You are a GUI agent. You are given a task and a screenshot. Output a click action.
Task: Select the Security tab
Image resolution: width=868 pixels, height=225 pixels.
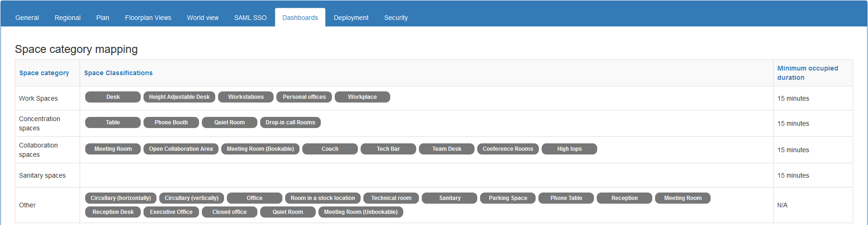[x=396, y=18]
